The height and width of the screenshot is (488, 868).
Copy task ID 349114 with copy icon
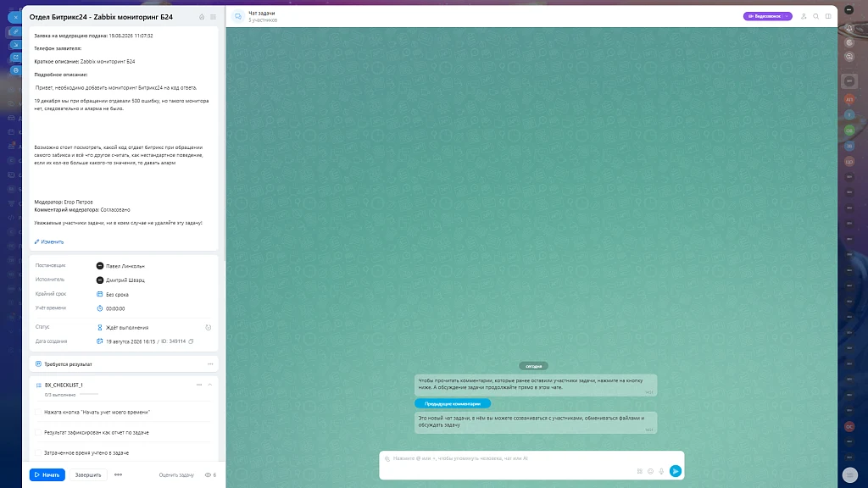tap(191, 341)
